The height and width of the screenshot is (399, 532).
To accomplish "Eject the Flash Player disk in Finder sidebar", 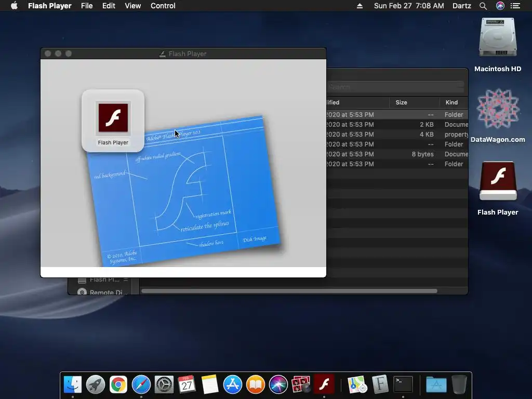I will [x=126, y=280].
